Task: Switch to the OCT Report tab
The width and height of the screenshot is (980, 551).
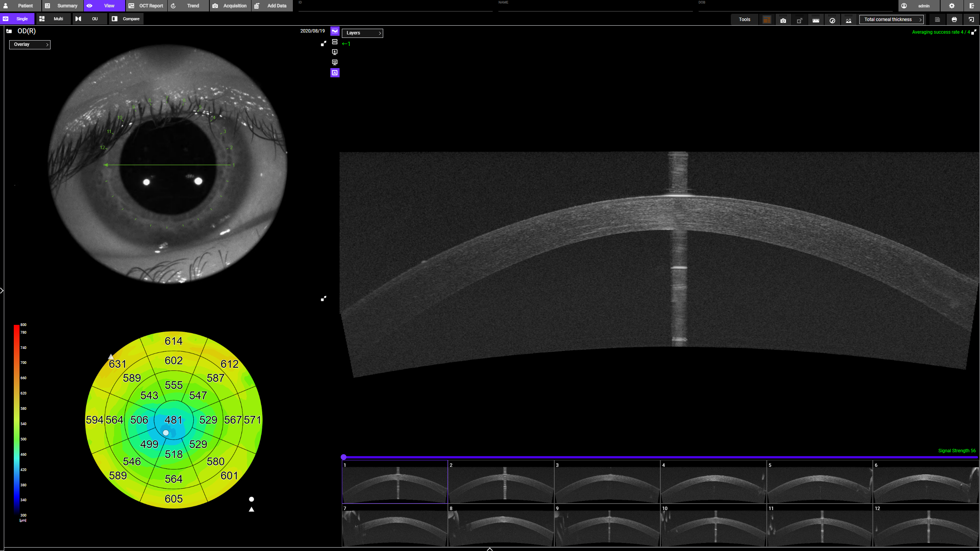Action: (146, 6)
